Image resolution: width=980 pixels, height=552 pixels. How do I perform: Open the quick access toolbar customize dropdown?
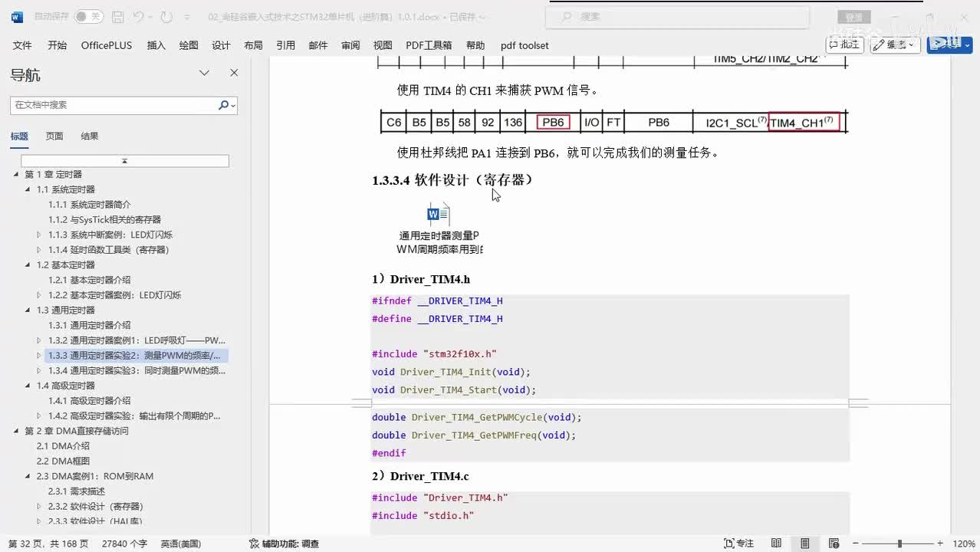tap(188, 16)
